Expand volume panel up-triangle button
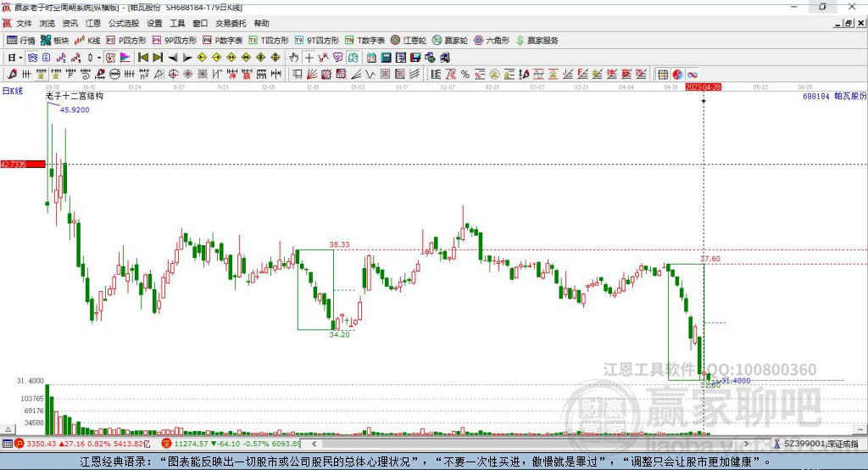868x470 pixels. point(8,429)
